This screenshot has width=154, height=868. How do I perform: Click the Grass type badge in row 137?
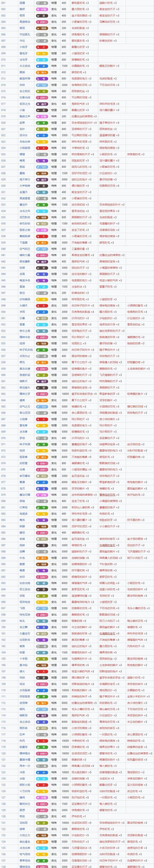(x=42, y=860)
